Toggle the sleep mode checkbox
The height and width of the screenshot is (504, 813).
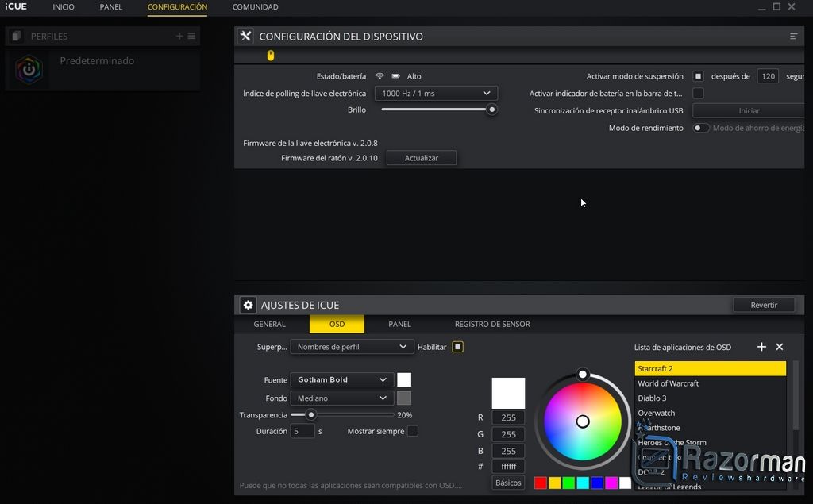coord(698,76)
